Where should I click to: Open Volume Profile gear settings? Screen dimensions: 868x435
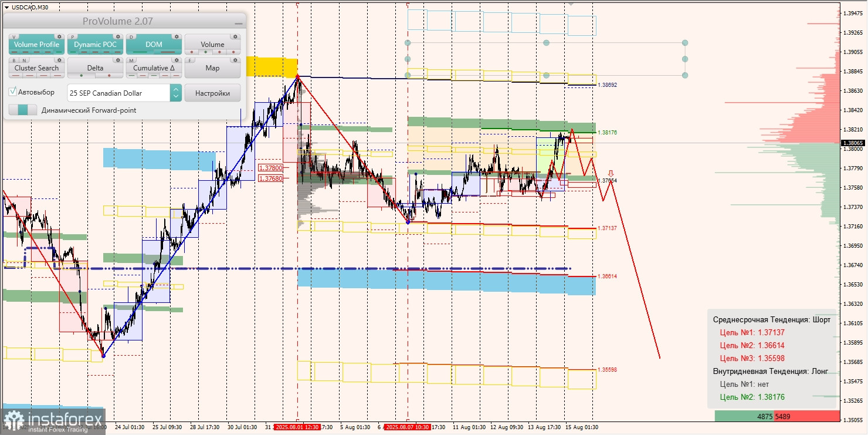(x=59, y=36)
